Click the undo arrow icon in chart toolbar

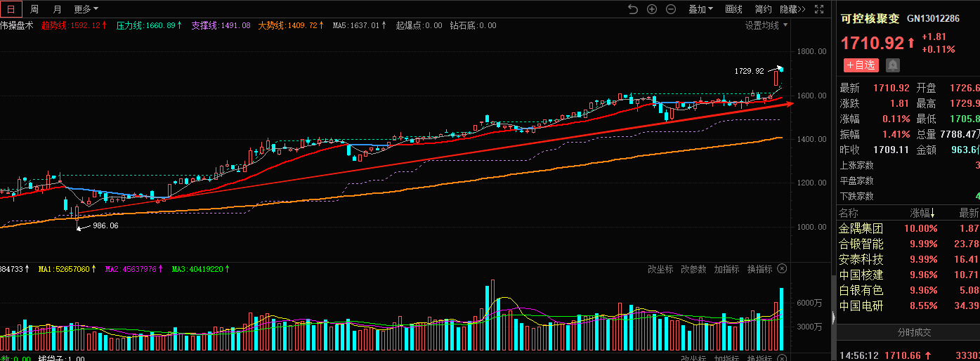point(633,9)
